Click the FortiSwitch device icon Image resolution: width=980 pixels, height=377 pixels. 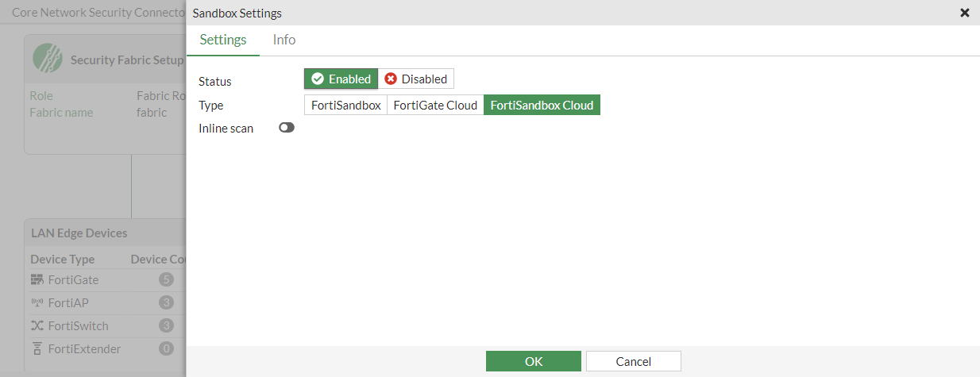[37, 325]
